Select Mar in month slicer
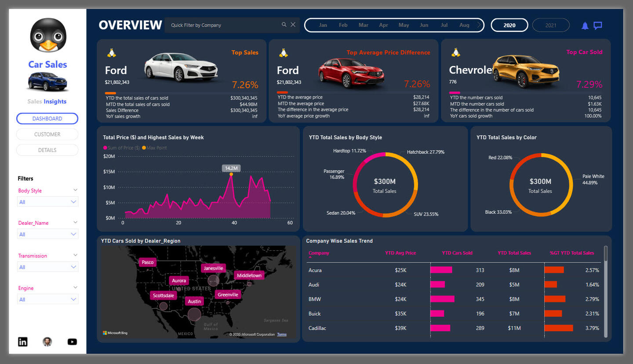The image size is (633, 364). pos(364,25)
